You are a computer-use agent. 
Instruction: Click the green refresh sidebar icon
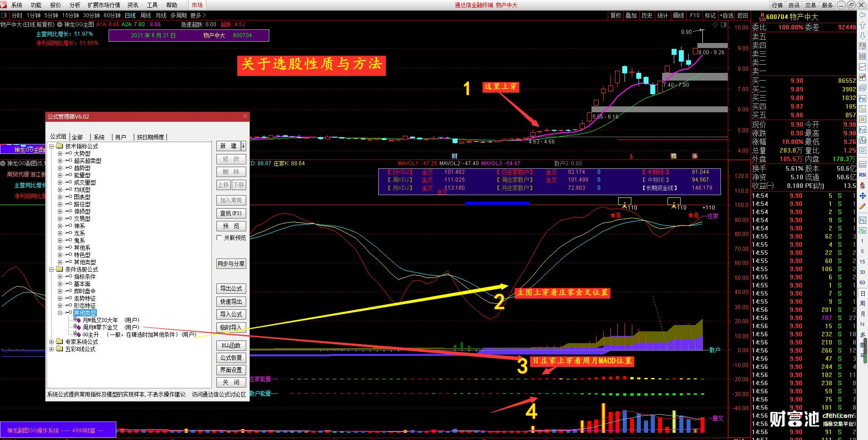(862, 230)
